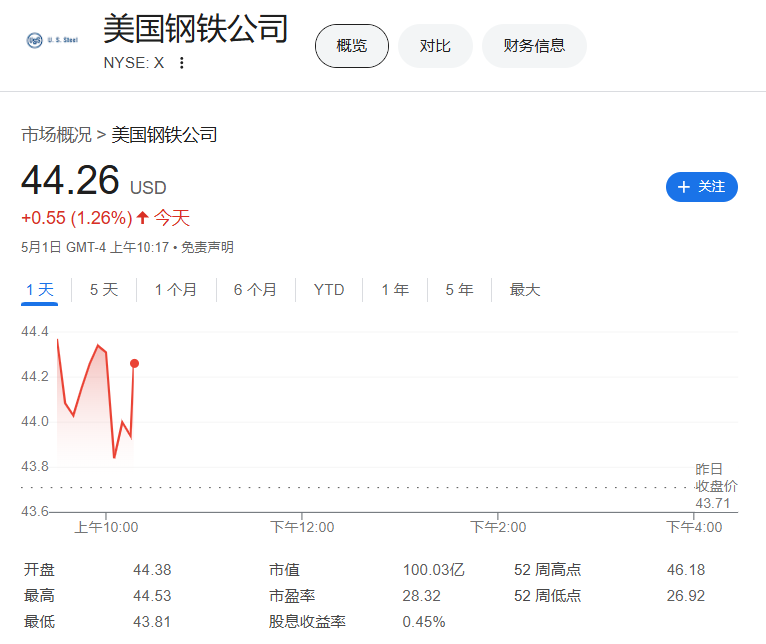Select the 1 天 chart range
The height and width of the screenshot is (644, 766).
click(x=40, y=290)
